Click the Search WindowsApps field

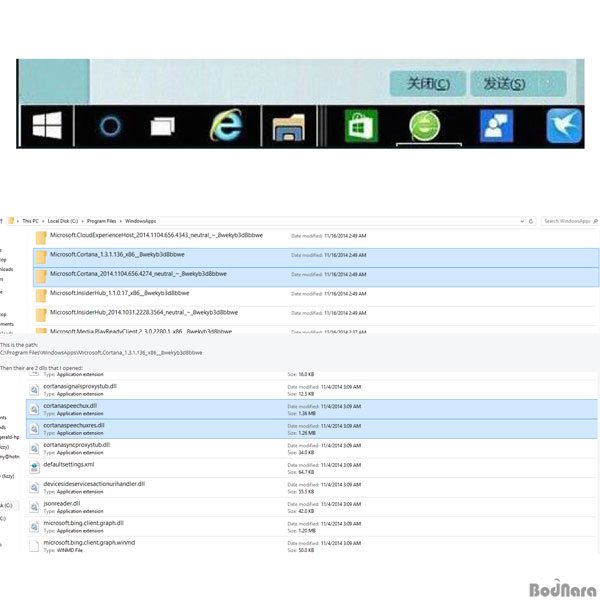click(569, 221)
